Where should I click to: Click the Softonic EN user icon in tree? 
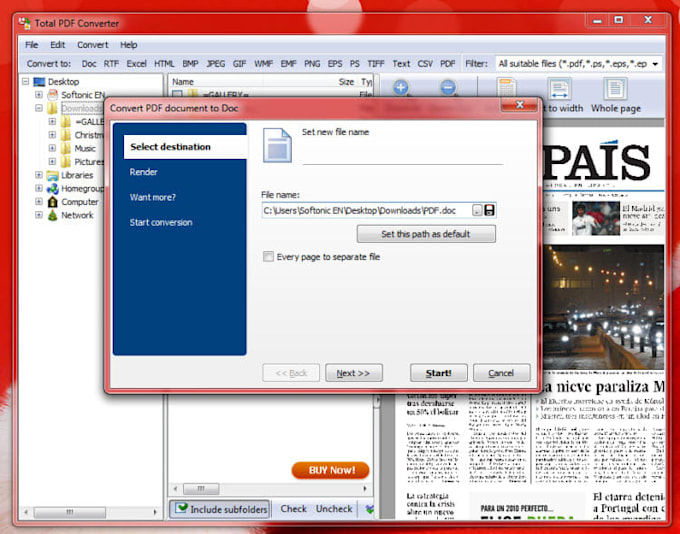point(52,95)
